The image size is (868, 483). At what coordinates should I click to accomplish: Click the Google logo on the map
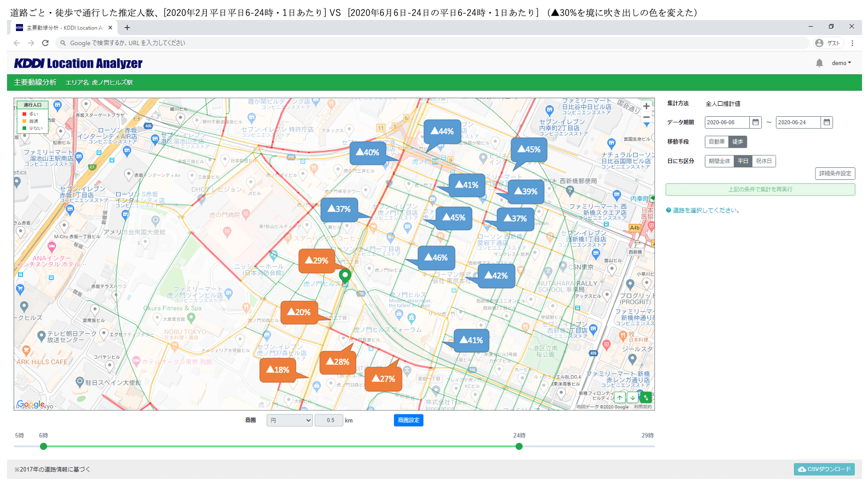(x=31, y=404)
